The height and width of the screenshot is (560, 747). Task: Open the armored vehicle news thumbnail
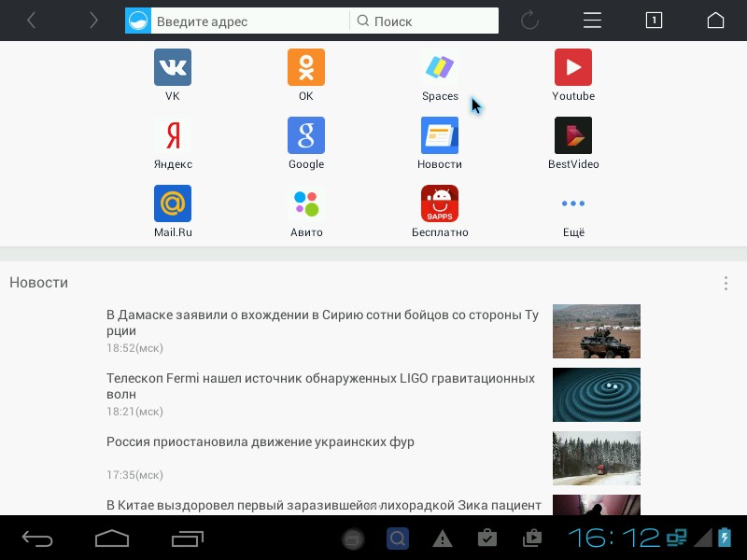tap(597, 331)
